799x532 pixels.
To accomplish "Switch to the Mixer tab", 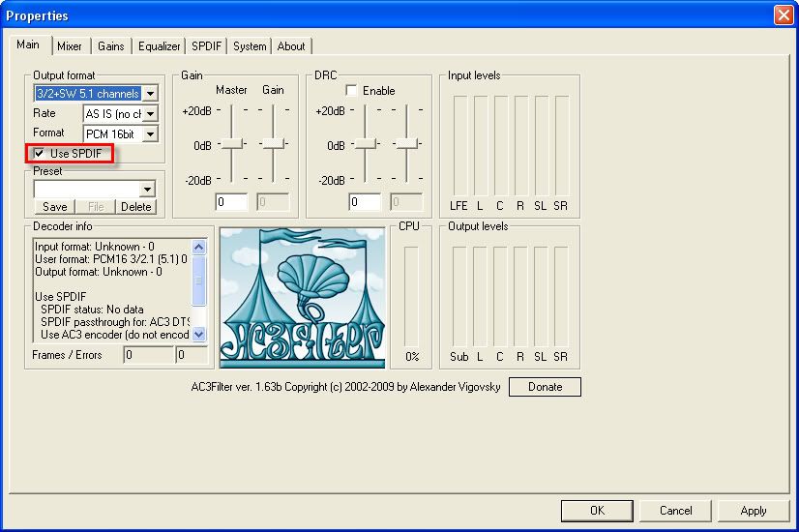I will point(70,46).
